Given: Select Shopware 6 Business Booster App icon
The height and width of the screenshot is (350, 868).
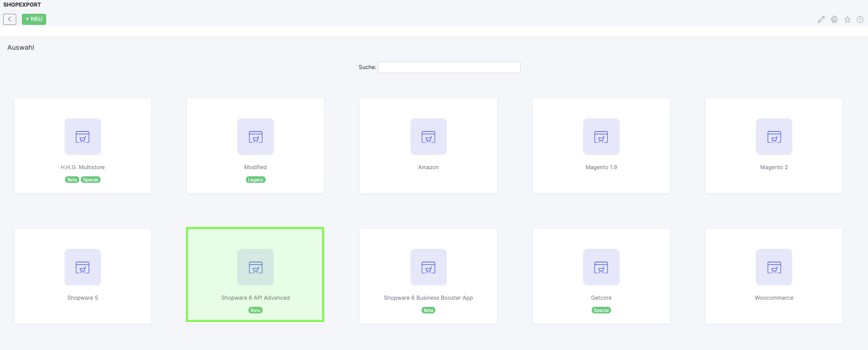Looking at the screenshot, I should tap(429, 267).
